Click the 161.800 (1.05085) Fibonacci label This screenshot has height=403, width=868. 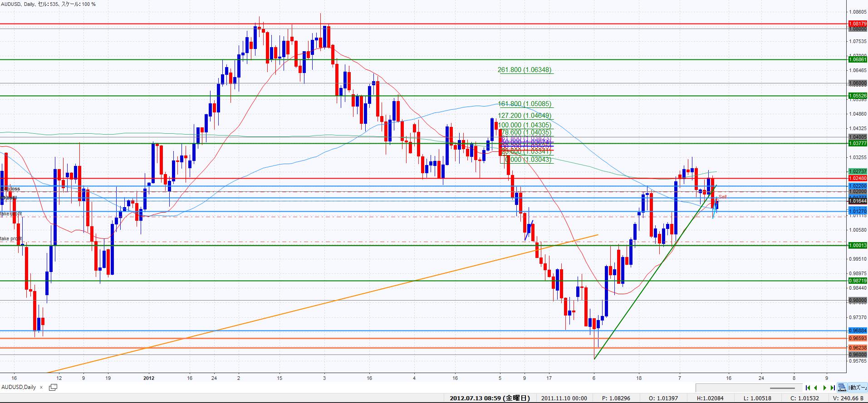pyautogui.click(x=525, y=104)
